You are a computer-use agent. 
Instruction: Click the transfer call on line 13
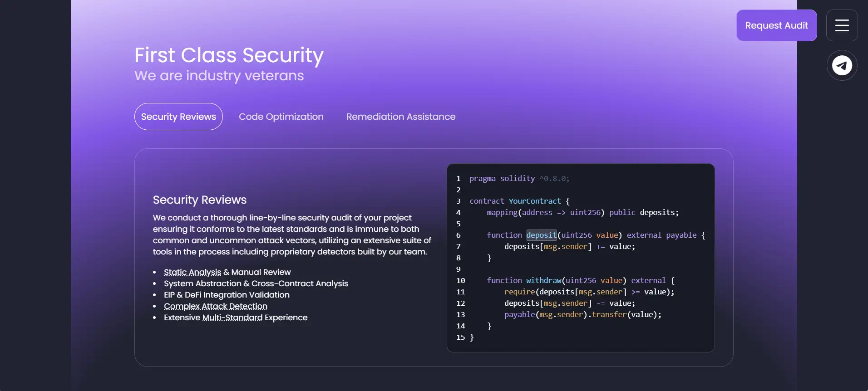coord(609,314)
